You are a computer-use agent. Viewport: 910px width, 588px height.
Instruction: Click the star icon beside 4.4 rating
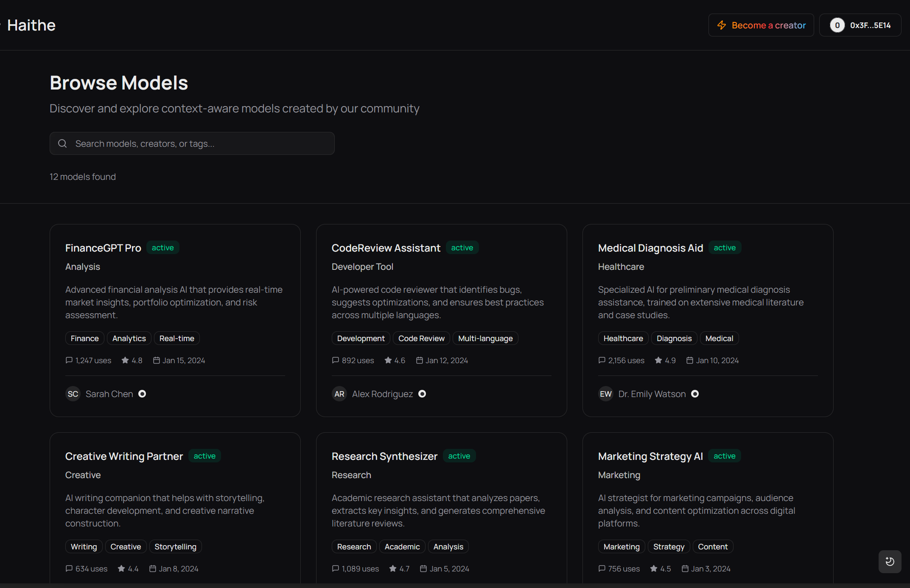click(121, 568)
